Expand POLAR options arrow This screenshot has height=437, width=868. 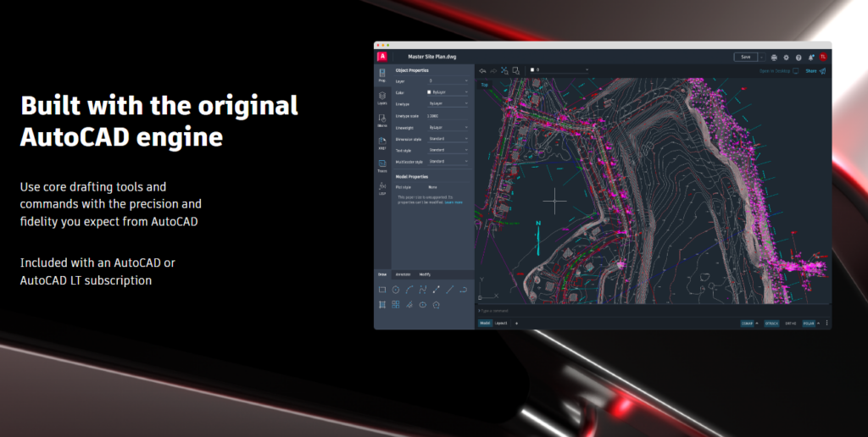819,323
